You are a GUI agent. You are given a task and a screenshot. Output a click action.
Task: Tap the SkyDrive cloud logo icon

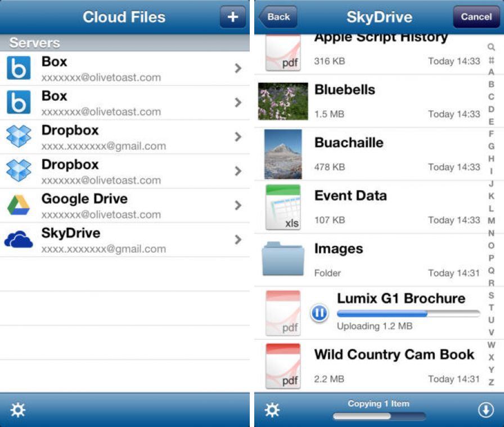click(19, 240)
